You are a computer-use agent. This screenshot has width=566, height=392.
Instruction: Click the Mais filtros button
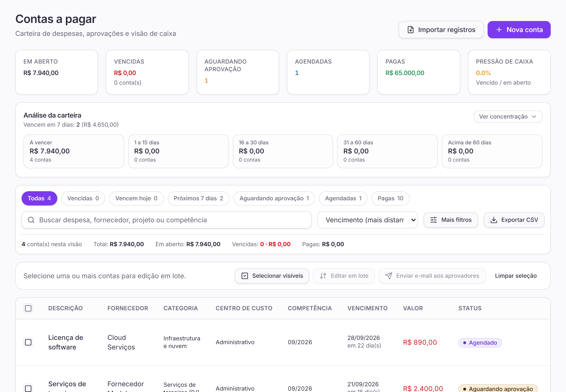coord(451,220)
